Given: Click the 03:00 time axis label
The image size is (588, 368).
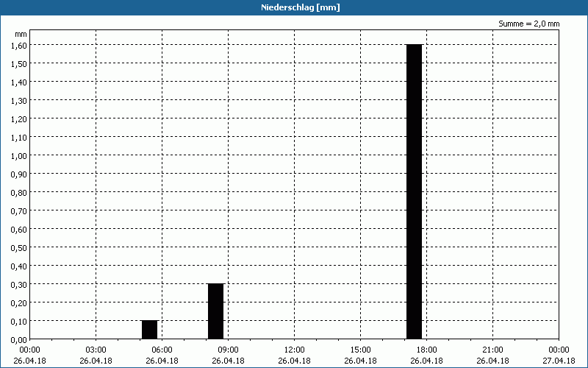Looking at the screenshot, I should click(x=96, y=350).
